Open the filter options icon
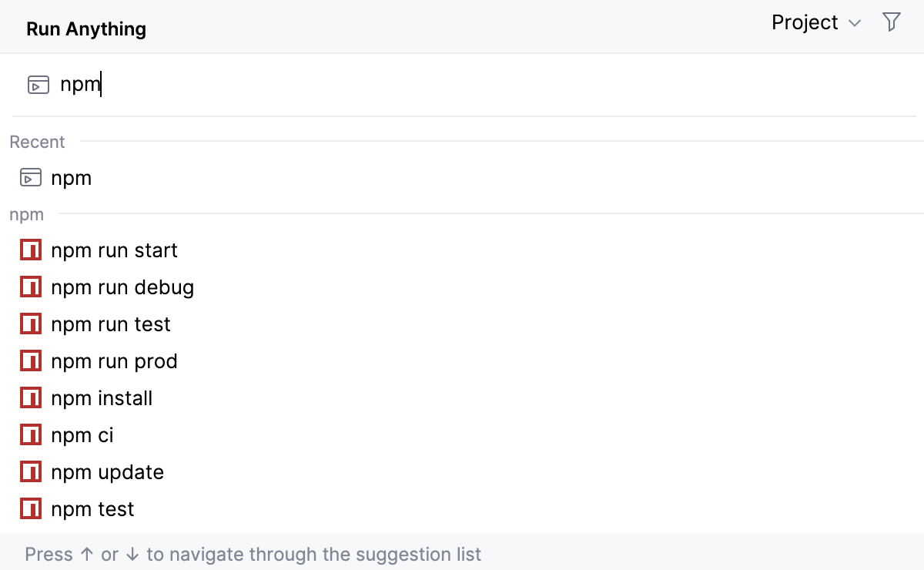Screen dimensions: 924x570 click(x=891, y=22)
